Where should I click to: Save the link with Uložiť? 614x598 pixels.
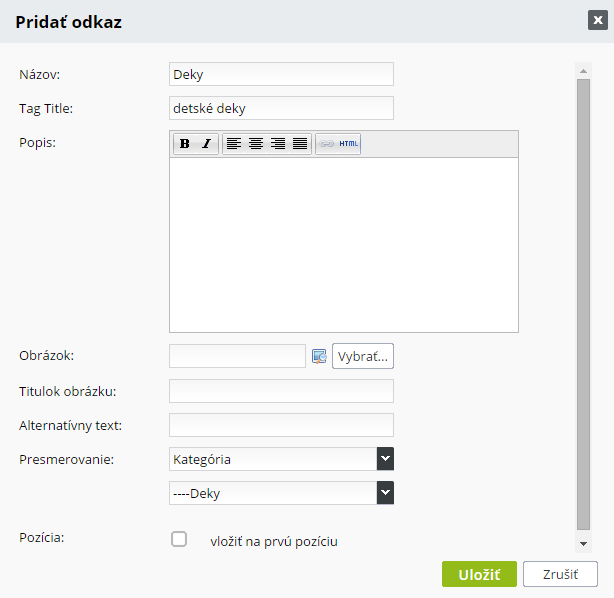tap(479, 574)
